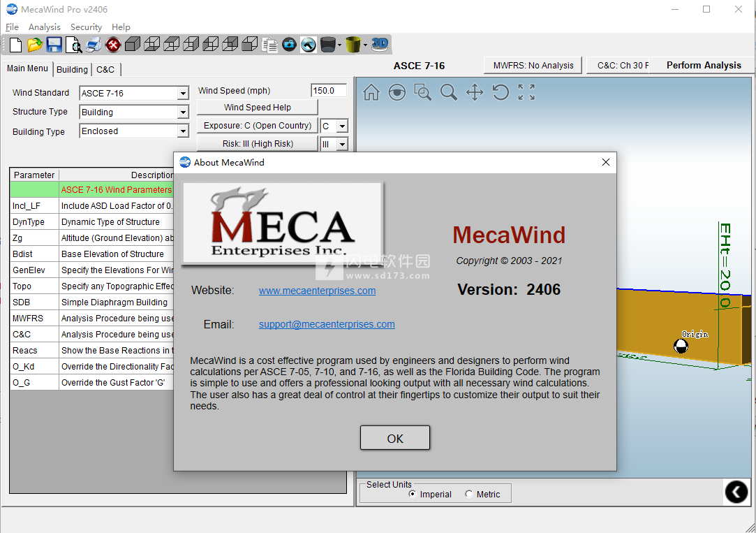Toggle the 3D view toolbar icon
756x533 pixels.
(380, 45)
